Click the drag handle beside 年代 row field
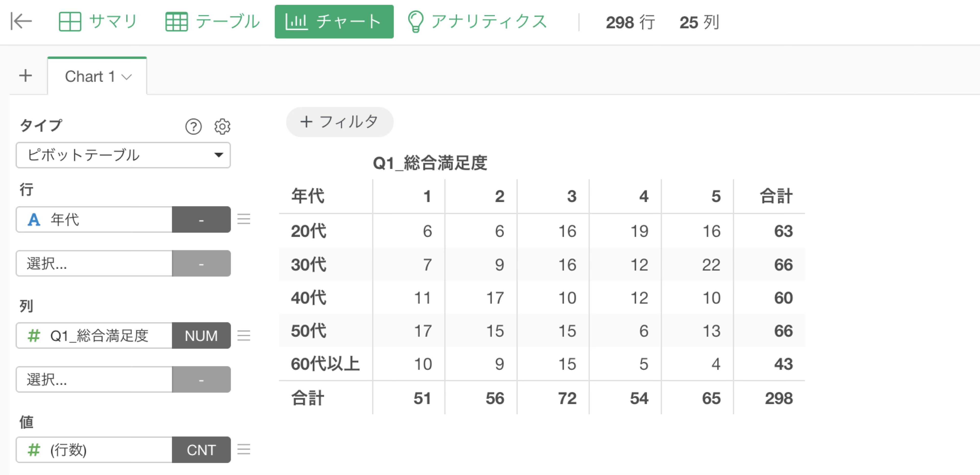Image resolution: width=980 pixels, height=475 pixels. [x=244, y=219]
